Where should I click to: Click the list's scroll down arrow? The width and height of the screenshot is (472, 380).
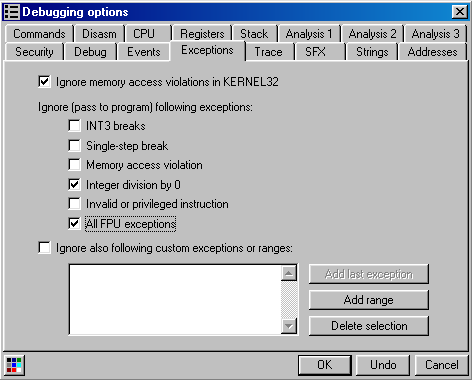[x=289, y=326]
